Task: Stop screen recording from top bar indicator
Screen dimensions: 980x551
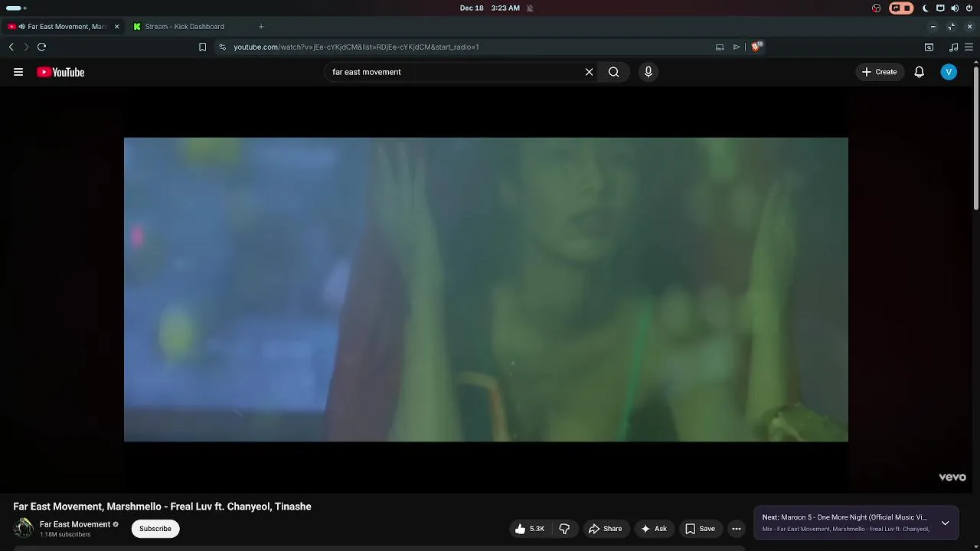Action: tap(901, 8)
